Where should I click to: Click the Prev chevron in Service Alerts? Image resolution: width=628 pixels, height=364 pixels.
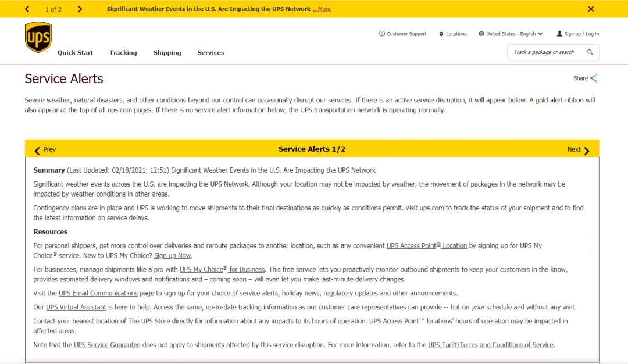tap(37, 151)
